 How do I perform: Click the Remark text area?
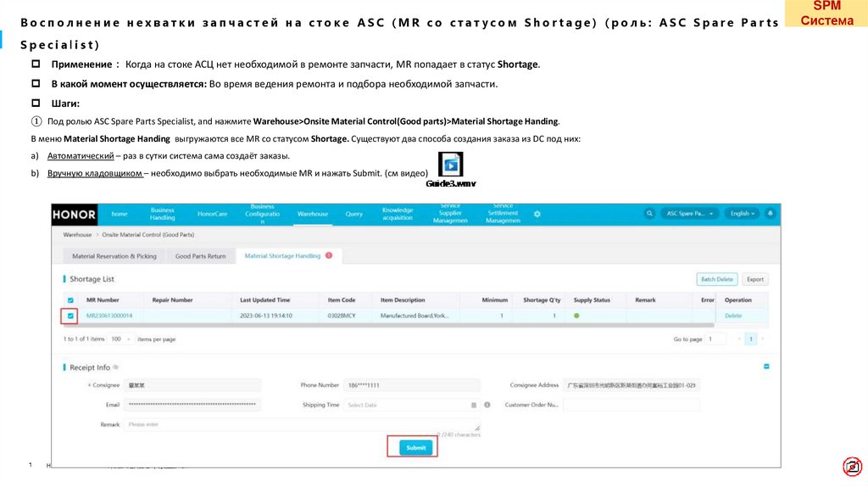coord(302,424)
